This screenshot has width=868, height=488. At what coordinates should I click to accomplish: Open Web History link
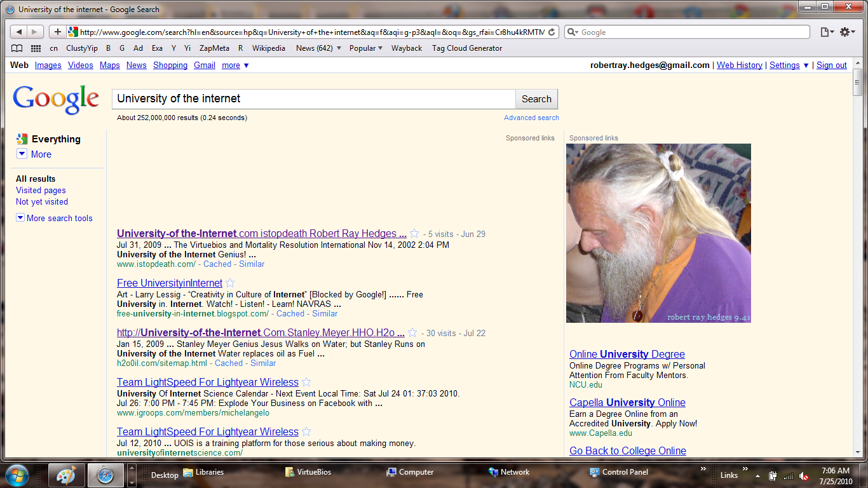click(x=740, y=65)
